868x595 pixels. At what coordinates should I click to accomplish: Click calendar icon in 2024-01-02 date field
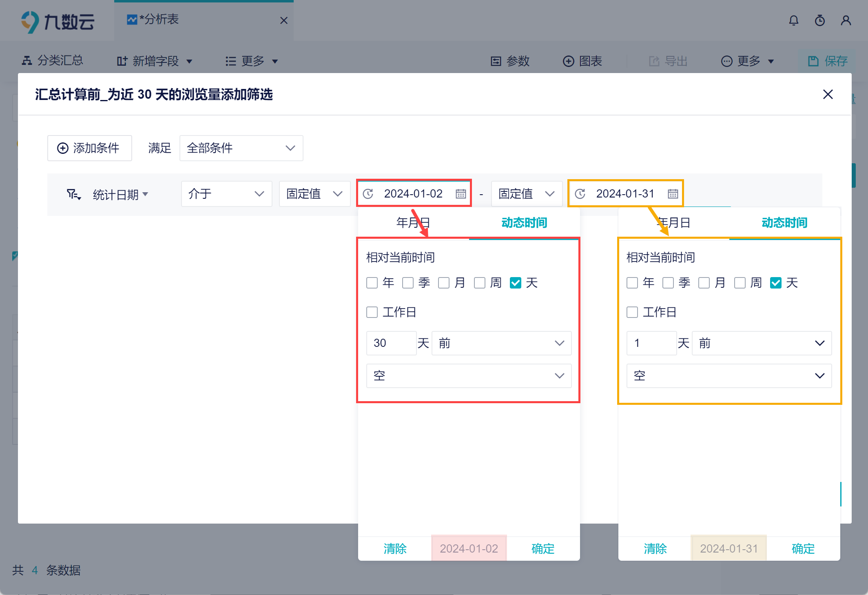461,193
